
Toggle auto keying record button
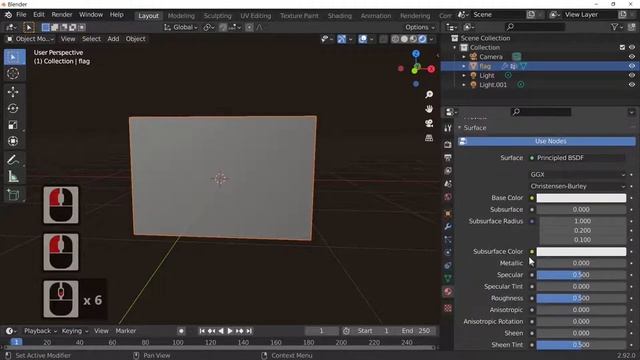point(181,331)
